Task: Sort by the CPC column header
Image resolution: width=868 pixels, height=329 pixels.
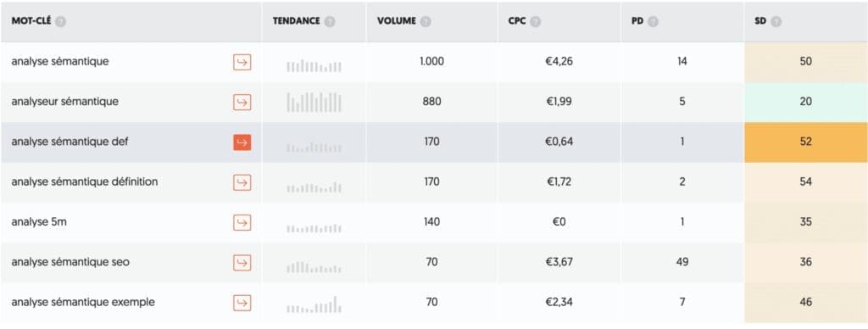Action: (x=516, y=21)
